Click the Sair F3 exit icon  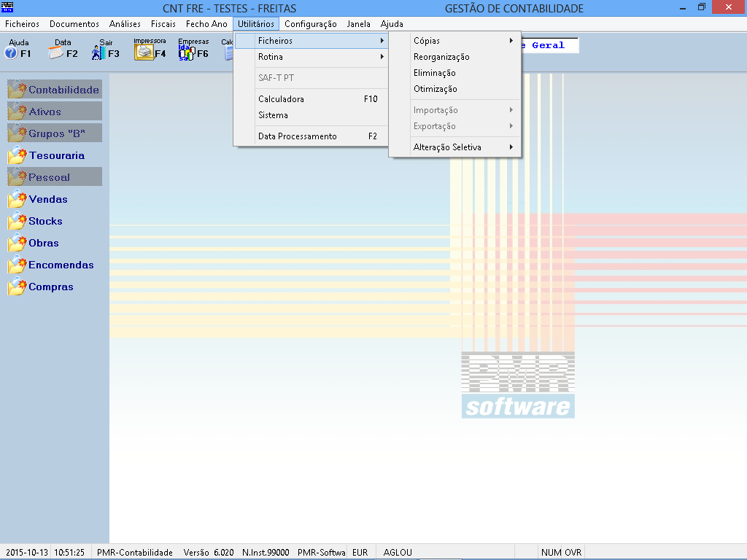pyautogui.click(x=98, y=52)
